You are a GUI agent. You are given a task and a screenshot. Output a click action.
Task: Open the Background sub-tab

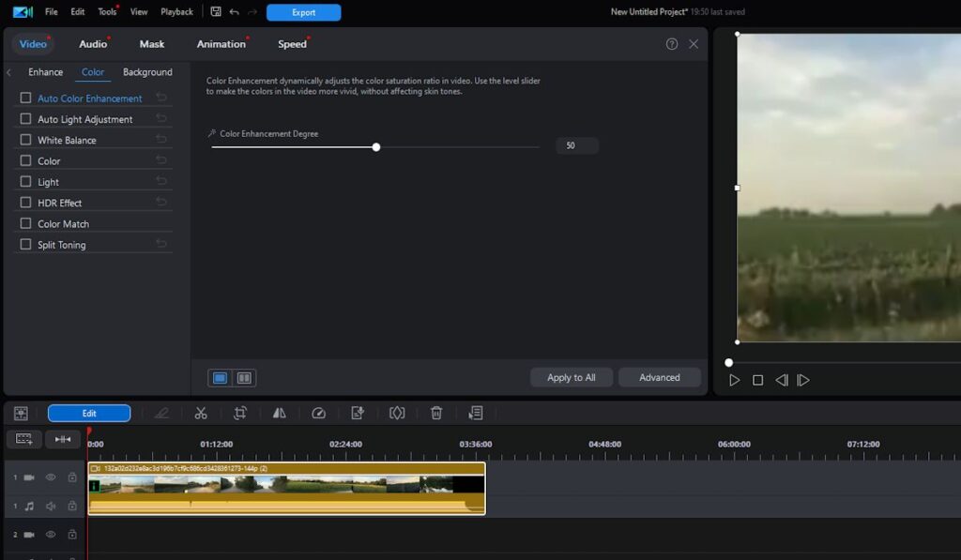click(x=147, y=72)
